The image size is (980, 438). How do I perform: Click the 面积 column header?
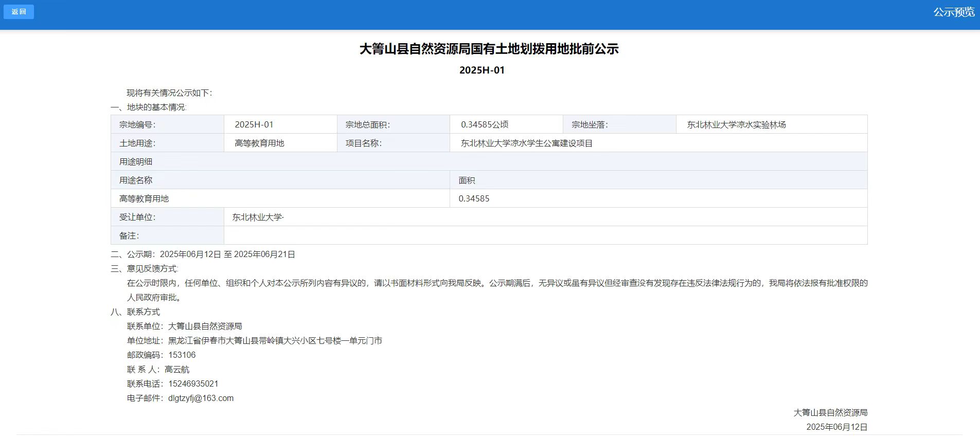[x=658, y=180]
